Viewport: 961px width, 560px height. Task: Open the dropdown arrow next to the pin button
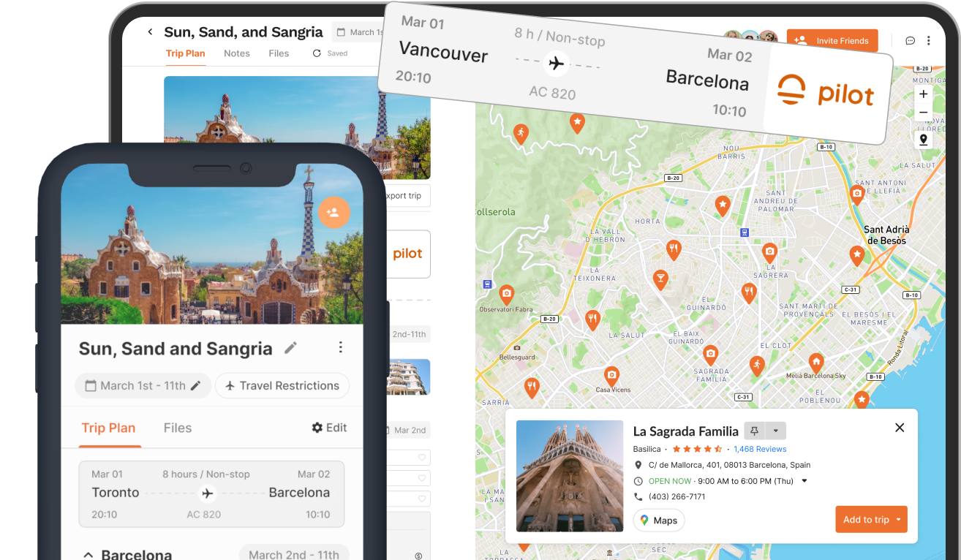coord(775,431)
